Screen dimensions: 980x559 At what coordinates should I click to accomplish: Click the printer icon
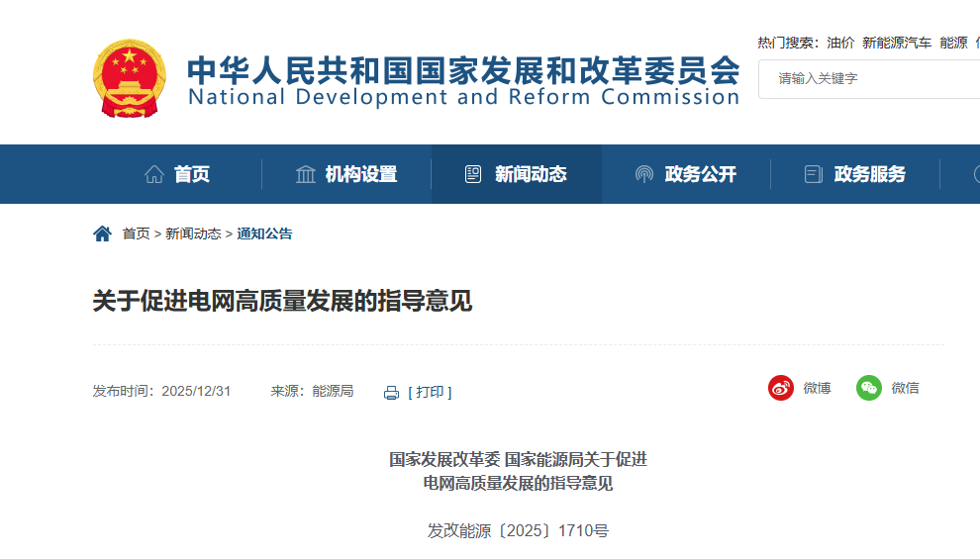(x=391, y=393)
